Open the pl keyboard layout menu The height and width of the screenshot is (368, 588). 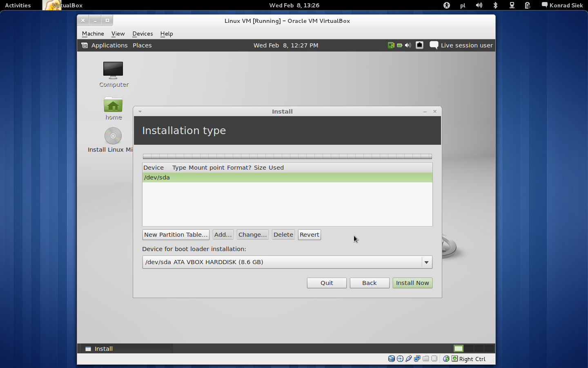click(463, 5)
